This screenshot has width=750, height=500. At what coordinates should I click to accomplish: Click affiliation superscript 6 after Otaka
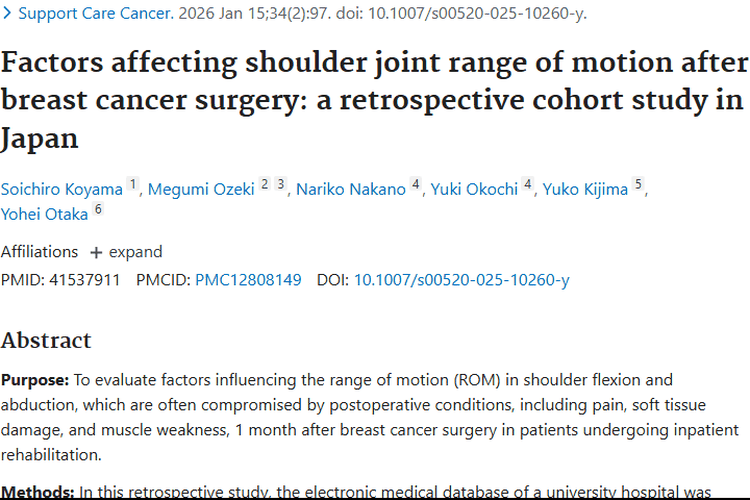98,209
